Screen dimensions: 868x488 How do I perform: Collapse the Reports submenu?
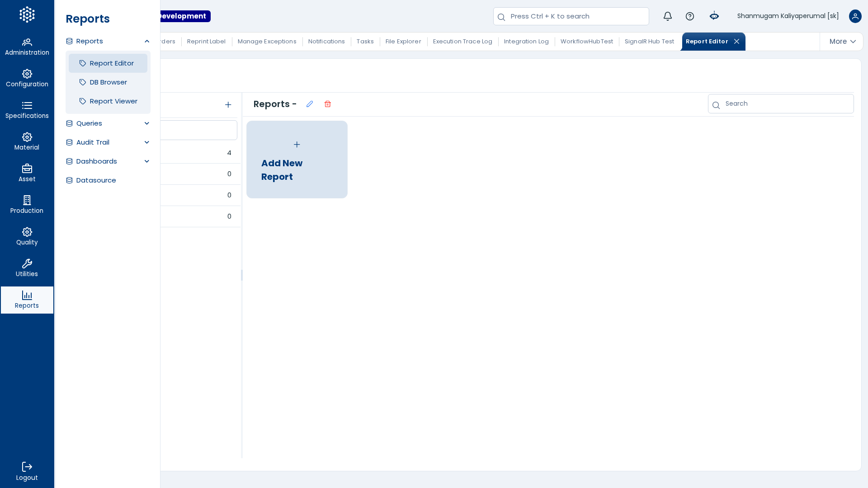coord(147,41)
